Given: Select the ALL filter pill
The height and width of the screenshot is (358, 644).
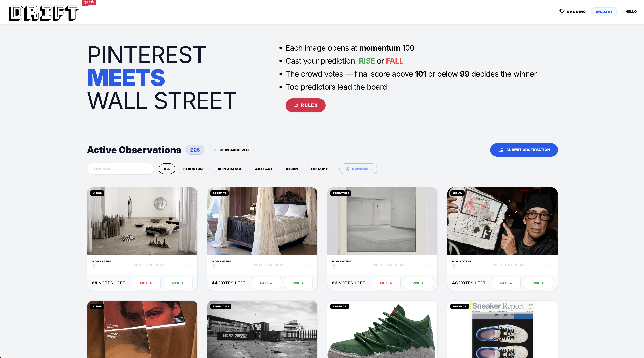Looking at the screenshot, I should (x=167, y=169).
